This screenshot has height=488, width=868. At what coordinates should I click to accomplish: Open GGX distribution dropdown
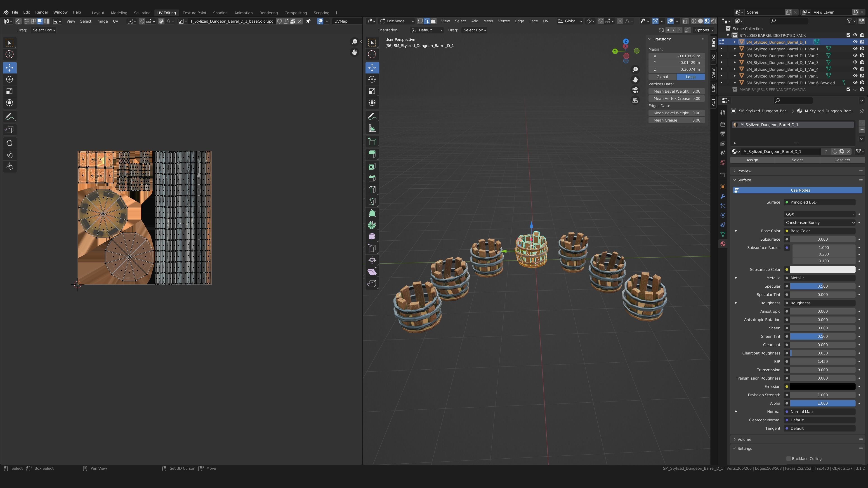coord(819,214)
